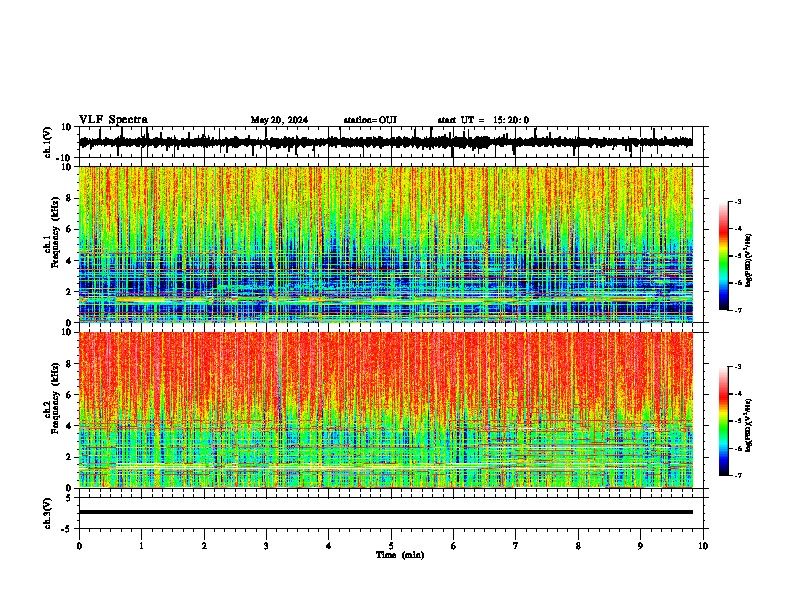Screen dimensions: 792x612
Task: Click the ch.2 color bar log(PSD) label
Action: (x=748, y=425)
